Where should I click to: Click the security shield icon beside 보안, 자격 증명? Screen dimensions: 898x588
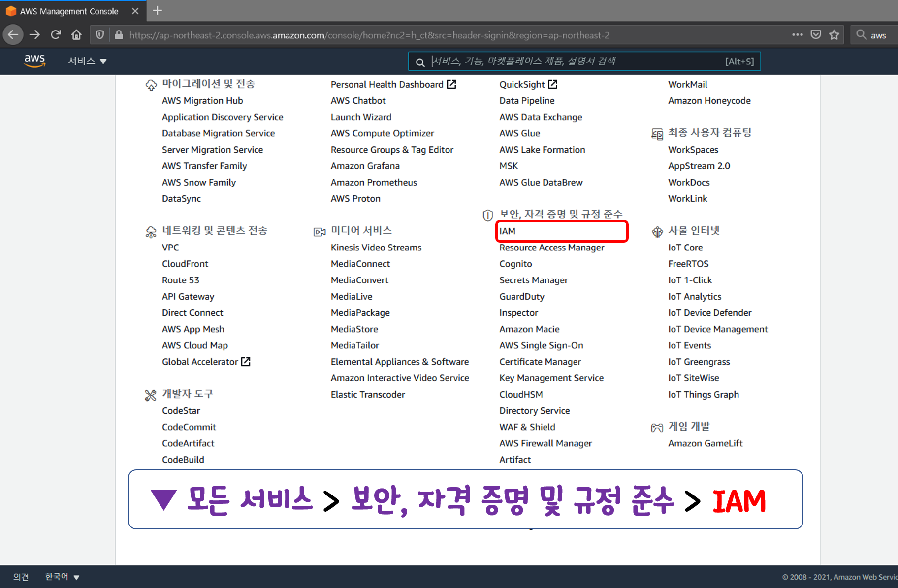487,216
